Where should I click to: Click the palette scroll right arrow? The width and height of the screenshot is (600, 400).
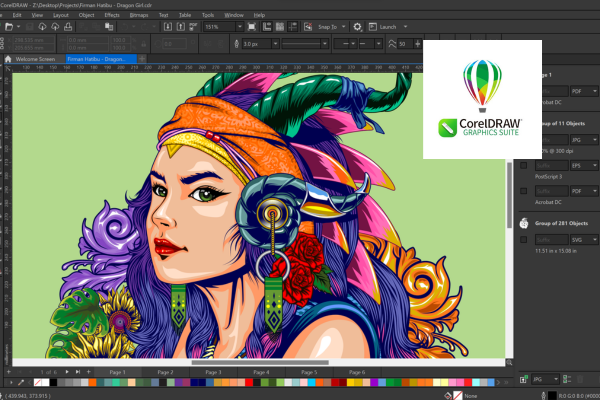coord(498,382)
